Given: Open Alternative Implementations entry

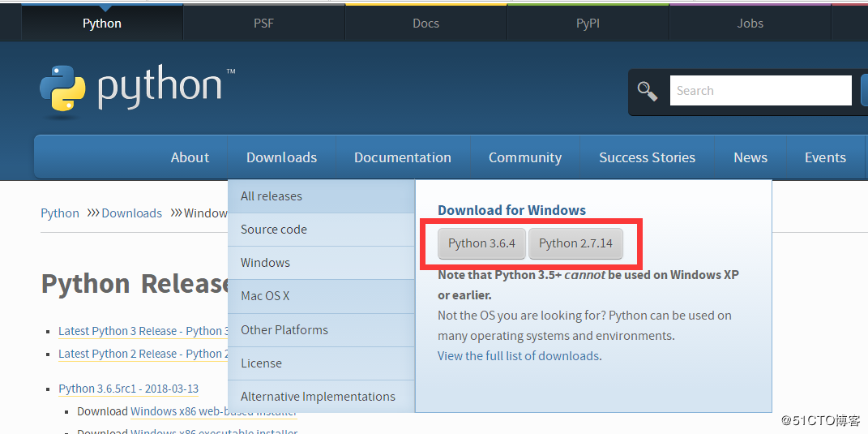Looking at the screenshot, I should (x=318, y=397).
